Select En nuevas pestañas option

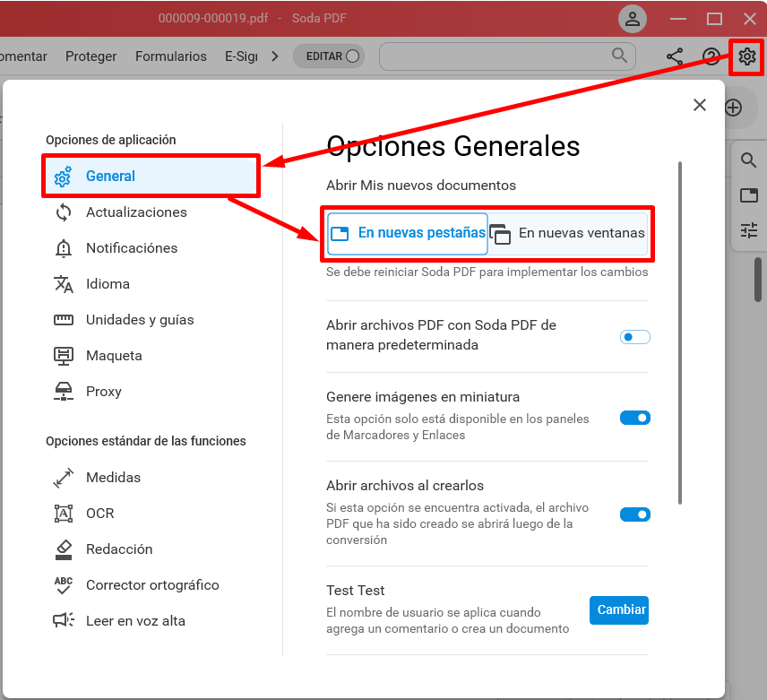[408, 233]
